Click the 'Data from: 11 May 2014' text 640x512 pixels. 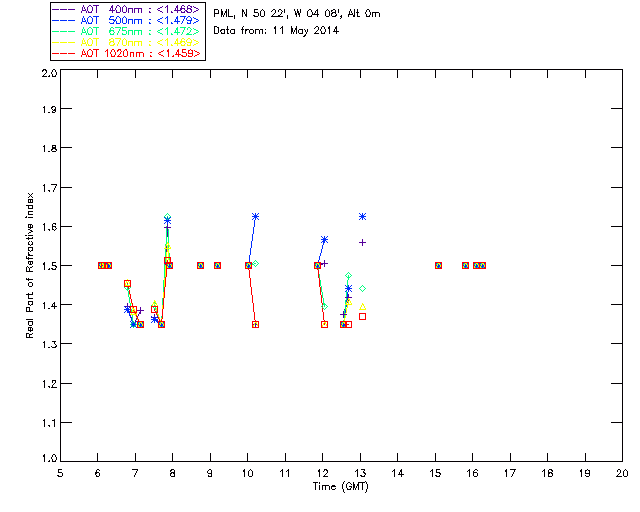(x=276, y=31)
